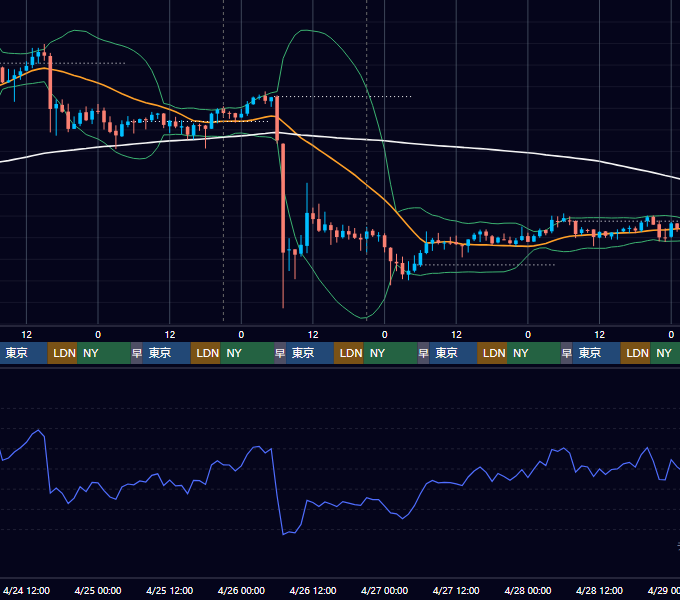This screenshot has width=680, height=600.
Task: Click the 東京 session block for 4/24
Action: [x=23, y=353]
